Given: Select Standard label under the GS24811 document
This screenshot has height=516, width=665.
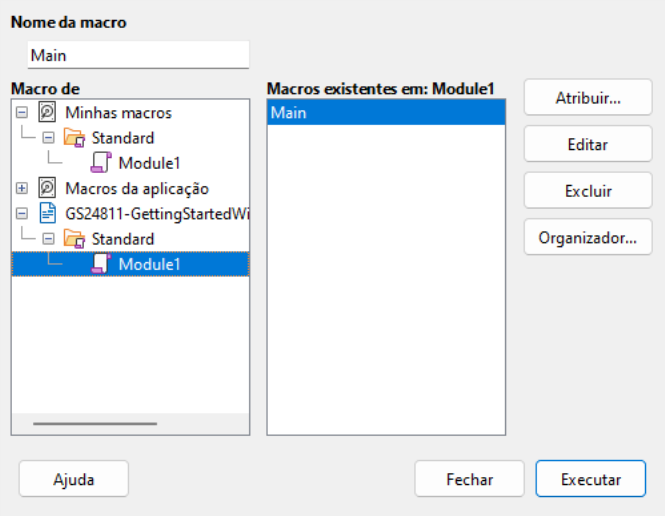Looking at the screenshot, I should click(123, 239).
